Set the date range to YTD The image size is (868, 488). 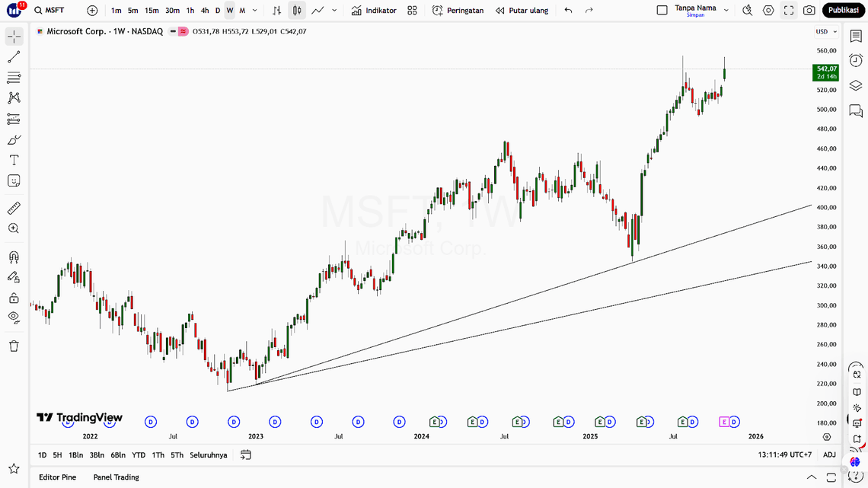tap(139, 455)
